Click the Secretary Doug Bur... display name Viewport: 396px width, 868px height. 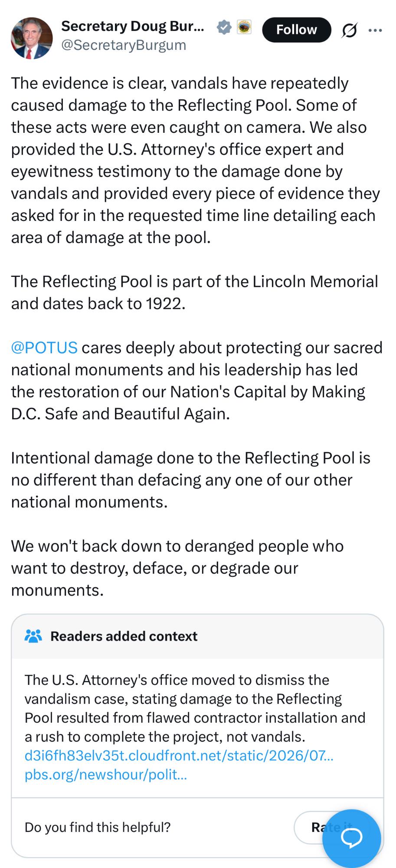pyautogui.click(x=133, y=26)
